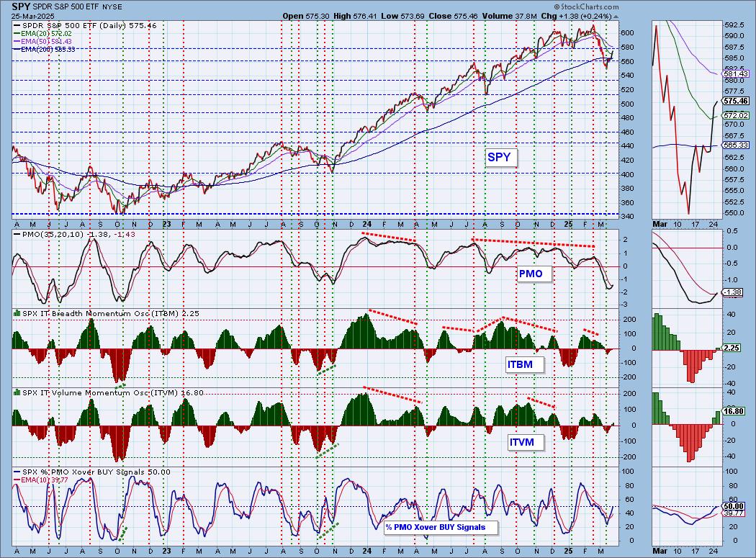The width and height of the screenshot is (756, 558).
Task: Click the % PMO Xover BUY Signals annotation box
Action: point(439,527)
